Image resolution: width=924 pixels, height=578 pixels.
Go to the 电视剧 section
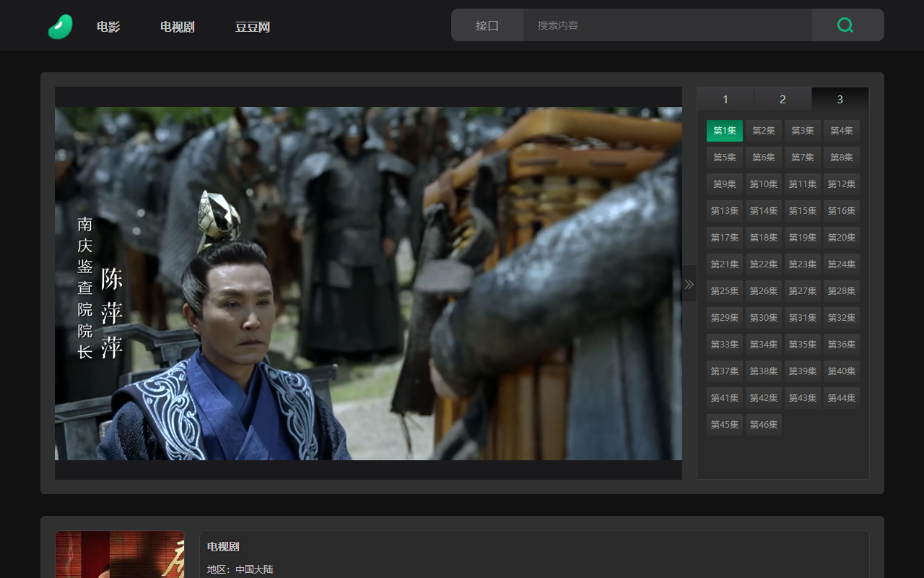tap(177, 27)
